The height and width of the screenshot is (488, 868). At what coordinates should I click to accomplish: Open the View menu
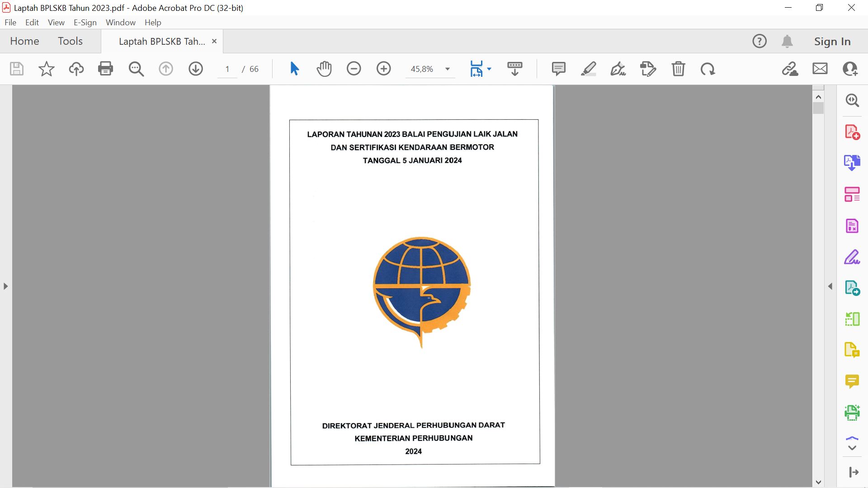[56, 22]
